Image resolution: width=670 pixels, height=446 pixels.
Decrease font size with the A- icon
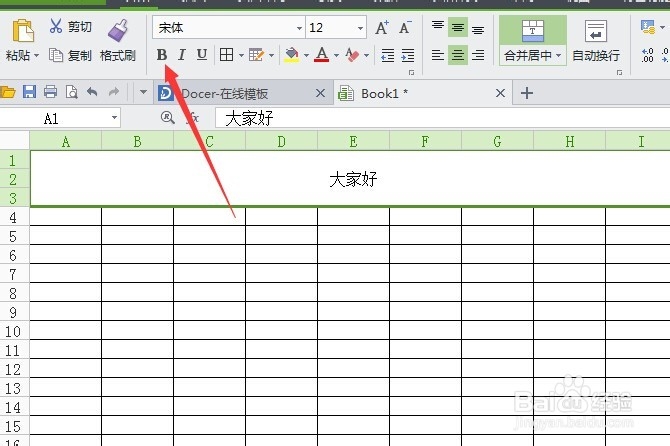[405, 28]
